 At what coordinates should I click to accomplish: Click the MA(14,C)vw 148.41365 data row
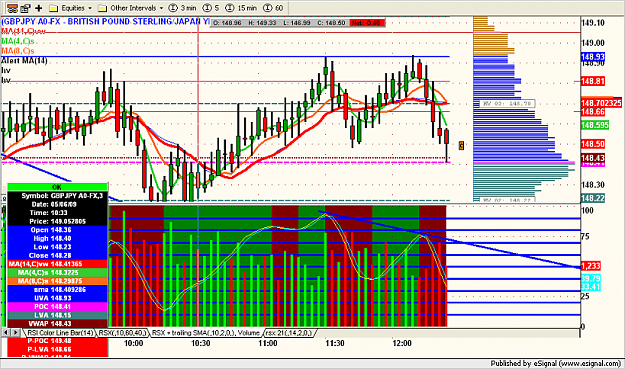pyautogui.click(x=57, y=264)
